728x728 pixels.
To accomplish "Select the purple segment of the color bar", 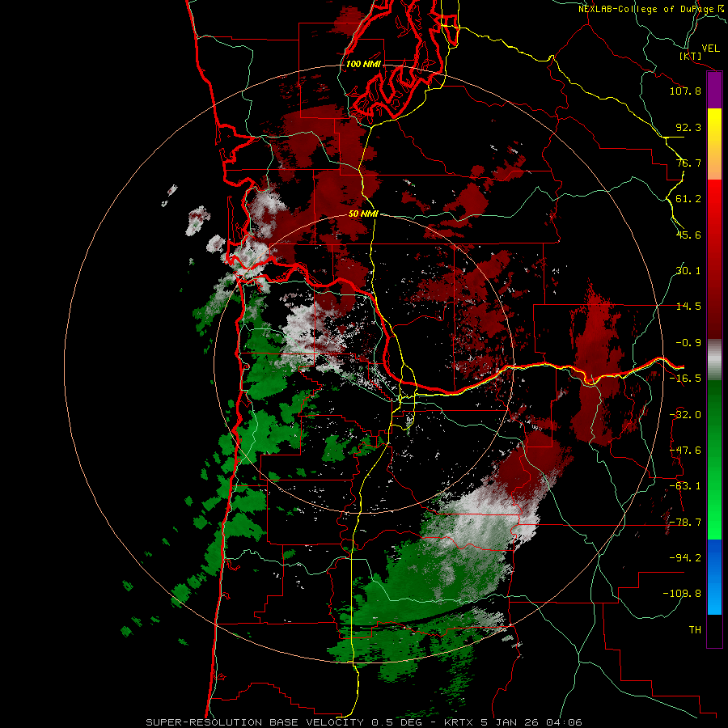I will [714, 90].
